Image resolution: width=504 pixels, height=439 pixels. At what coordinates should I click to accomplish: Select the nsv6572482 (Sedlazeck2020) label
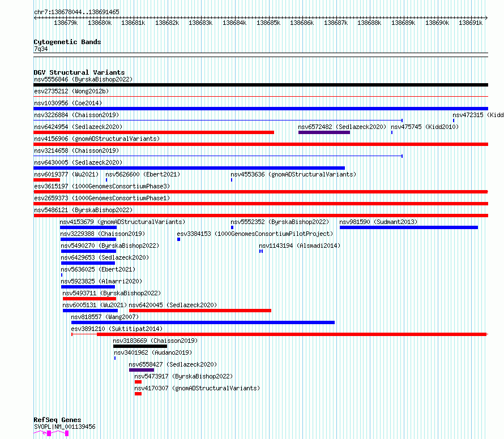point(342,127)
